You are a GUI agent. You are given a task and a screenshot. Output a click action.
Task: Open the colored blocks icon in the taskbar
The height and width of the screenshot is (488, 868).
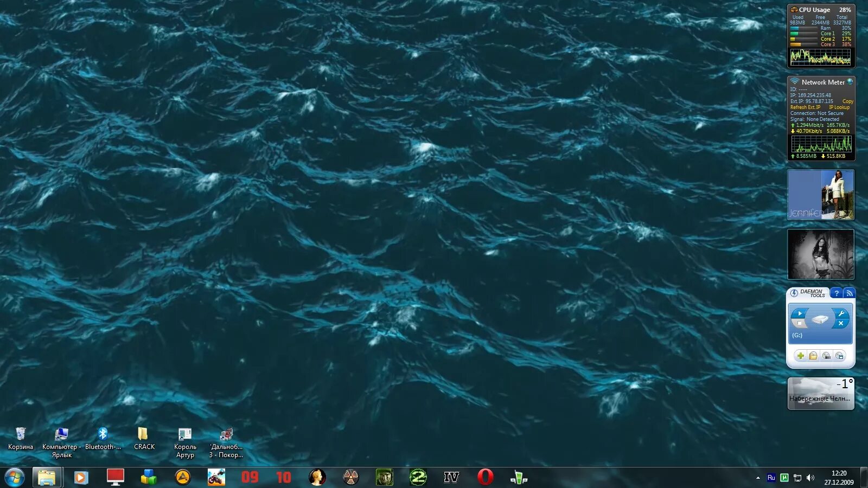coord(149,478)
